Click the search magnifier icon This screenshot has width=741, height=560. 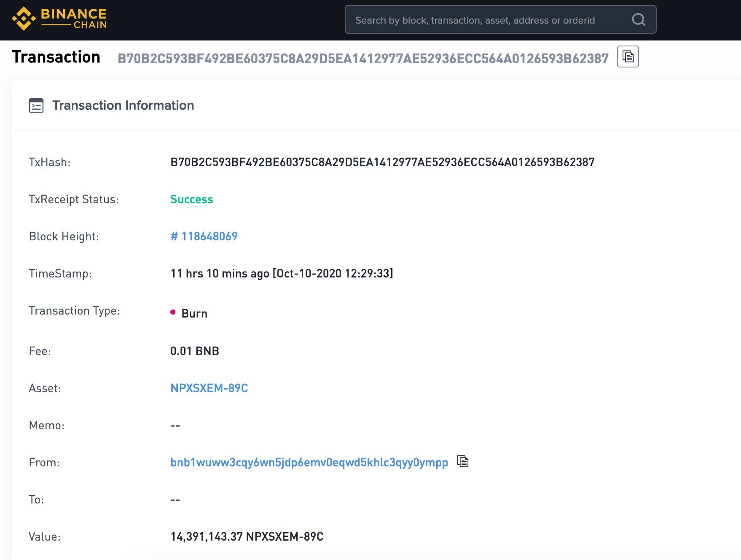point(639,19)
